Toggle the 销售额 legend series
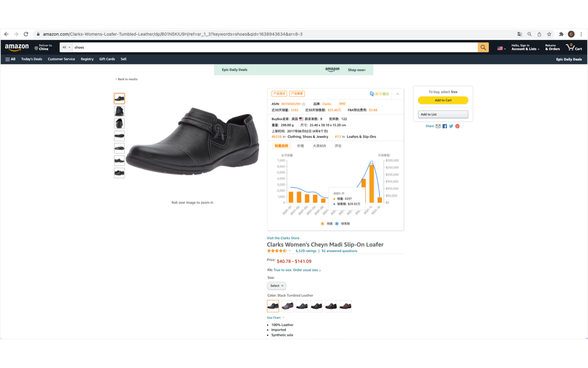The height and width of the screenshot is (368, 588). click(x=343, y=224)
